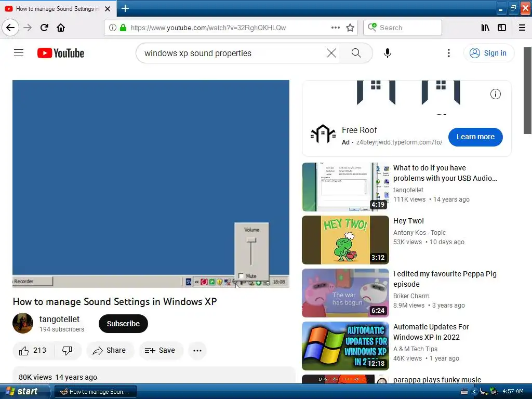
Task: Open 'parappa plays funky music' video
Action: tap(437, 380)
